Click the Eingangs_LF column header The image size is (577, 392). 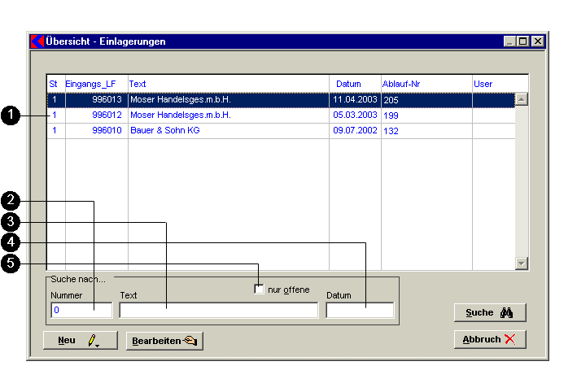tap(90, 84)
